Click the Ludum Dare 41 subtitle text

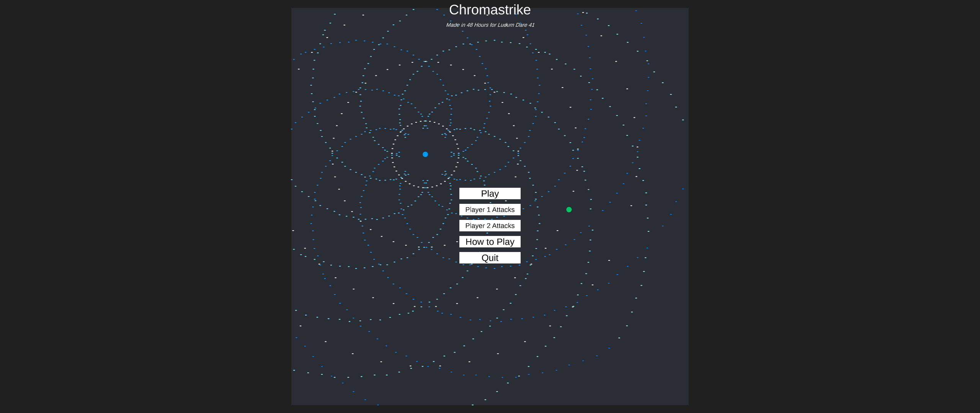point(490,25)
